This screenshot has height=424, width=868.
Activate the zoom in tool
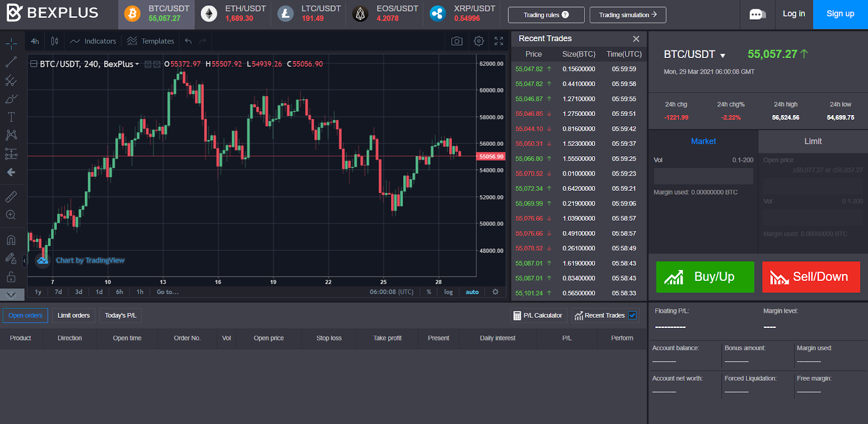(x=11, y=215)
